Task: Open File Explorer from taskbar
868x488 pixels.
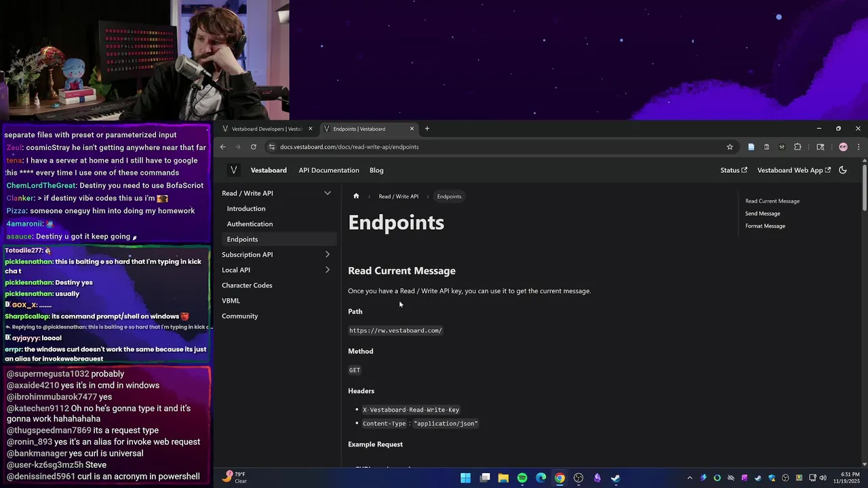Action: coord(503,478)
